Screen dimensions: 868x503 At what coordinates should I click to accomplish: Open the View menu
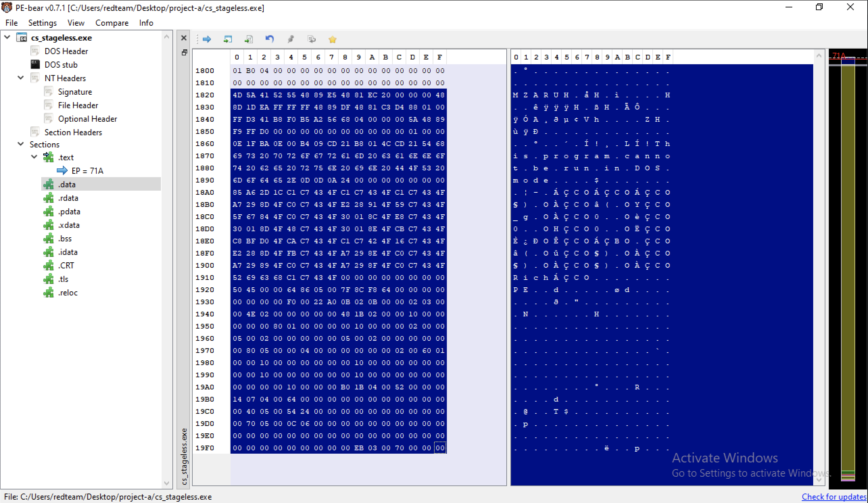76,23
